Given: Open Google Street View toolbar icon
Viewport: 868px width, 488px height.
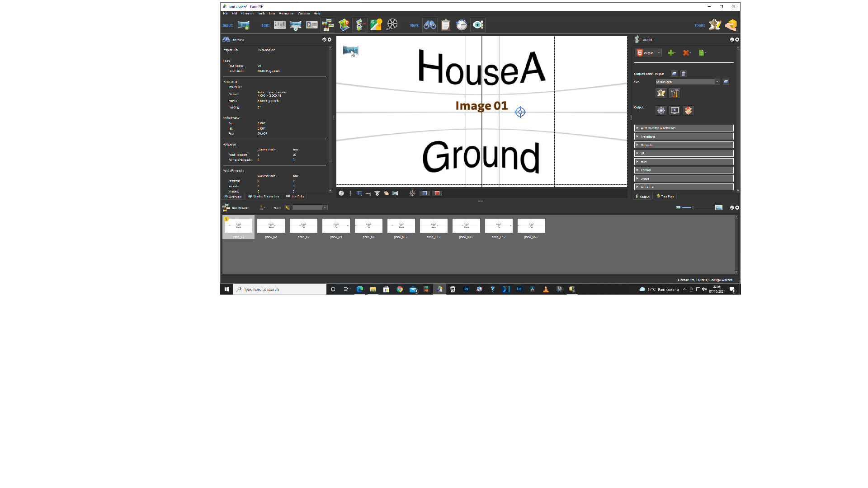Looking at the screenshot, I should click(x=376, y=25).
